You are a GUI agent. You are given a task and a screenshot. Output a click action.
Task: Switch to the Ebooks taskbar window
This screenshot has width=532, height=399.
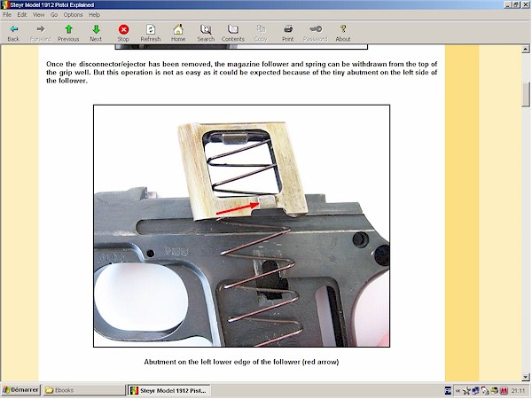click(x=84, y=390)
